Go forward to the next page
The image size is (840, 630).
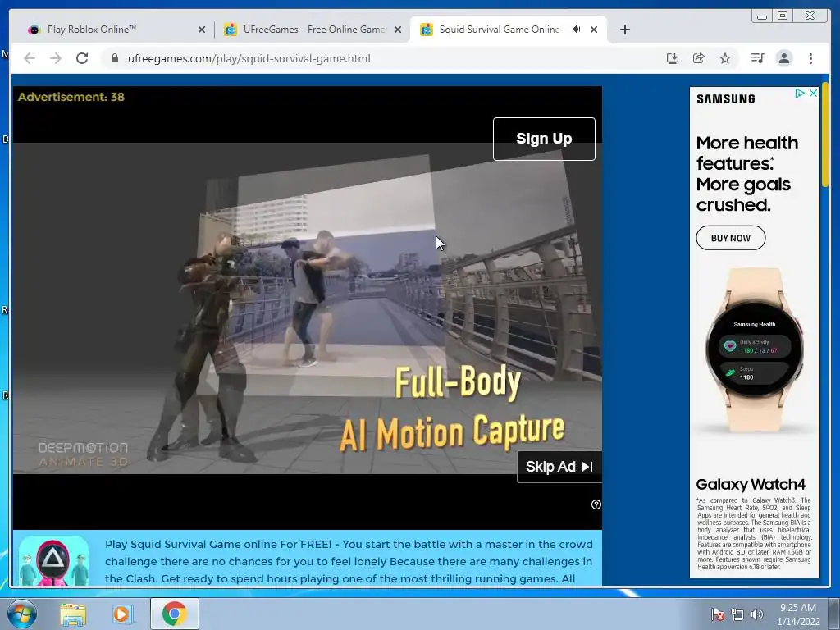pos(56,58)
